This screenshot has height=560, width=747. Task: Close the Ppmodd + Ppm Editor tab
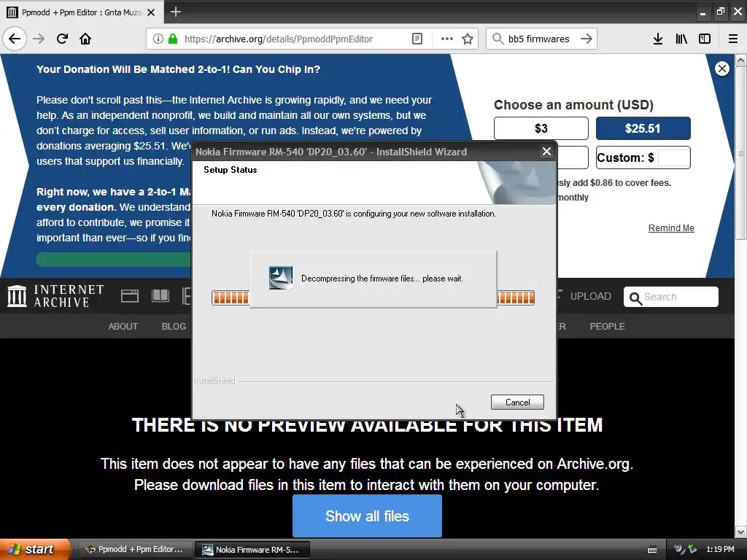(151, 12)
